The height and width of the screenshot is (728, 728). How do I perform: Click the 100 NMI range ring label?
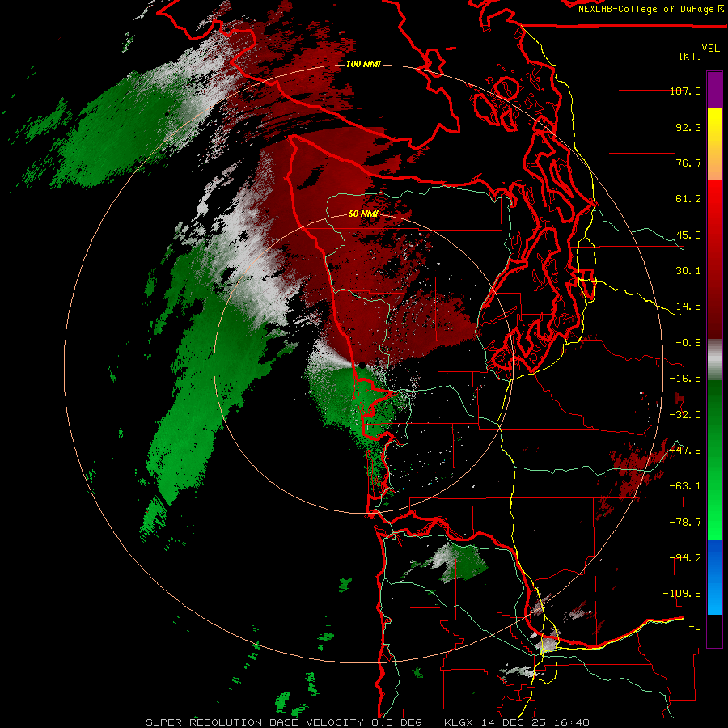(363, 64)
